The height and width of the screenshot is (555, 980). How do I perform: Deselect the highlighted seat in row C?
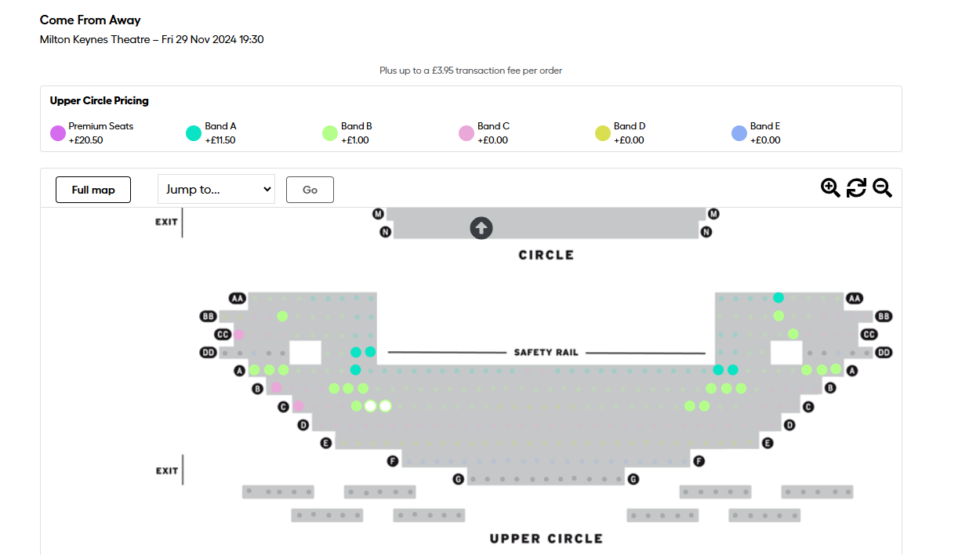pos(370,406)
